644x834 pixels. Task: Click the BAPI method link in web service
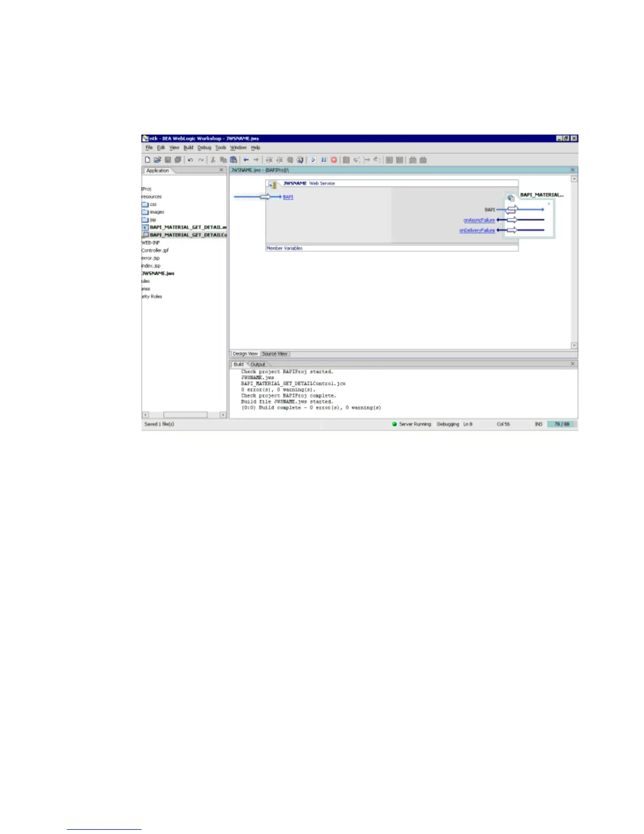[288, 197]
